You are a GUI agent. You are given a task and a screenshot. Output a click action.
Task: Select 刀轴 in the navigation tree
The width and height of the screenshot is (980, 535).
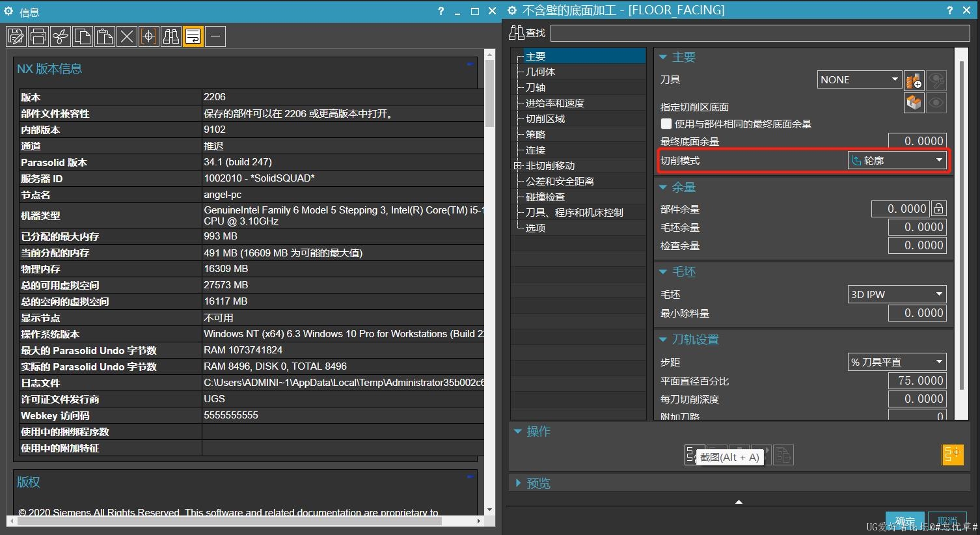tap(536, 88)
